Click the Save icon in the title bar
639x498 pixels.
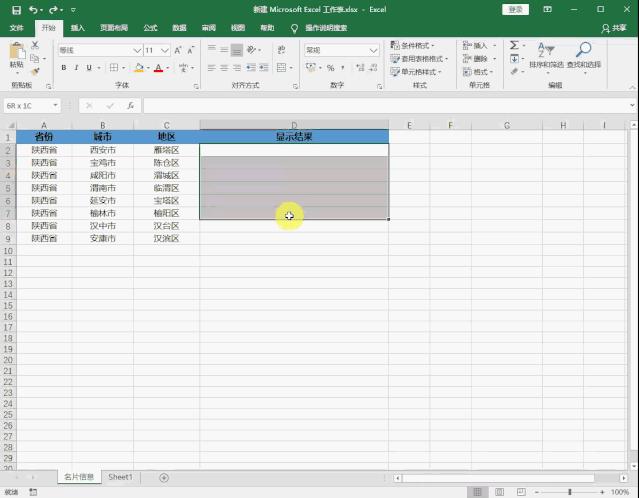(16, 10)
